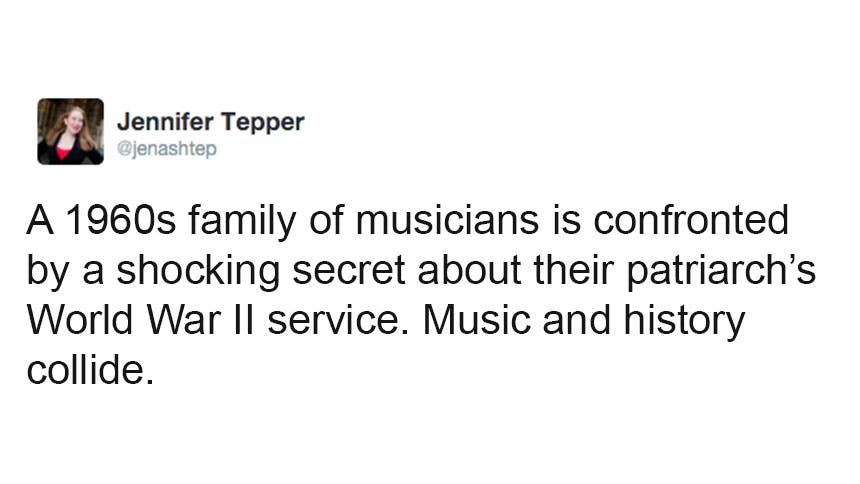Click the @jenashtep handle
The image size is (860, 484).
(x=167, y=149)
